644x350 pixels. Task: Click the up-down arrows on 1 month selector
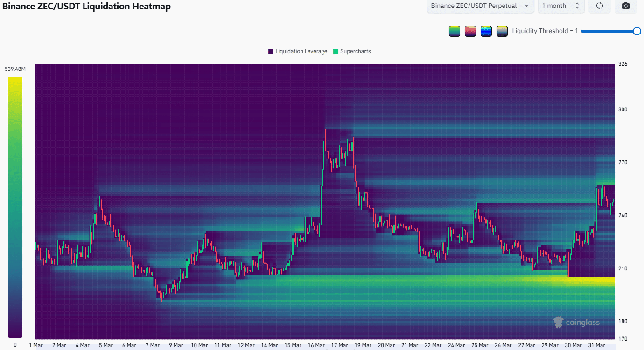tap(577, 6)
